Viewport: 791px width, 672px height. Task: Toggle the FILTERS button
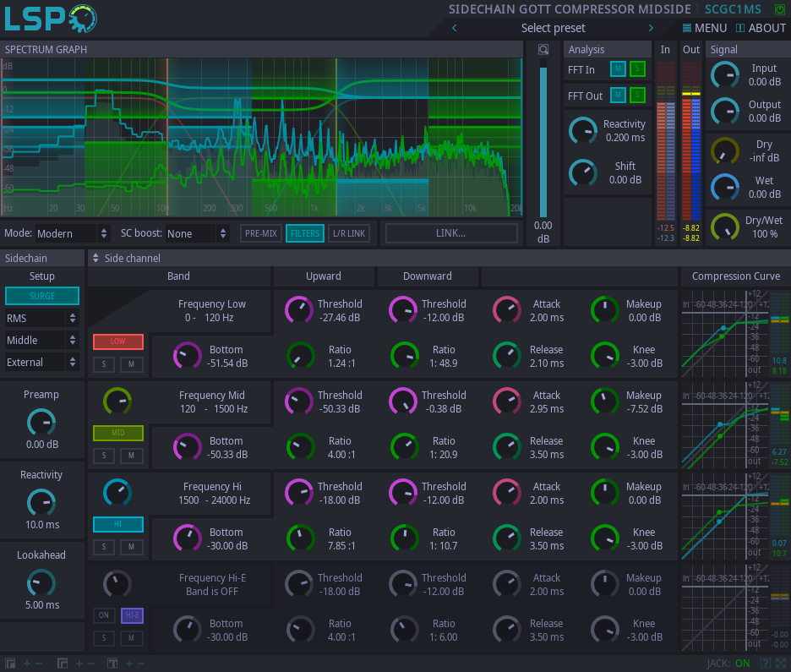pyautogui.click(x=304, y=232)
